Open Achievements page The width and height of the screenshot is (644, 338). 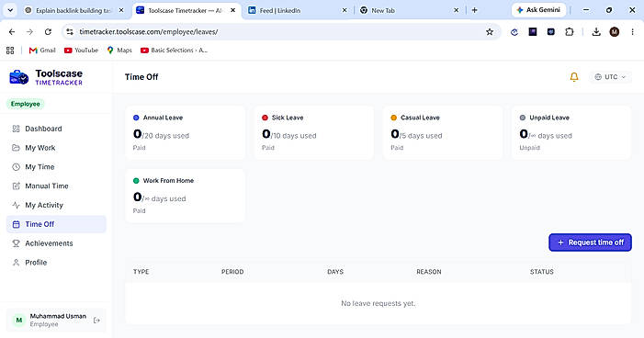tap(56, 243)
